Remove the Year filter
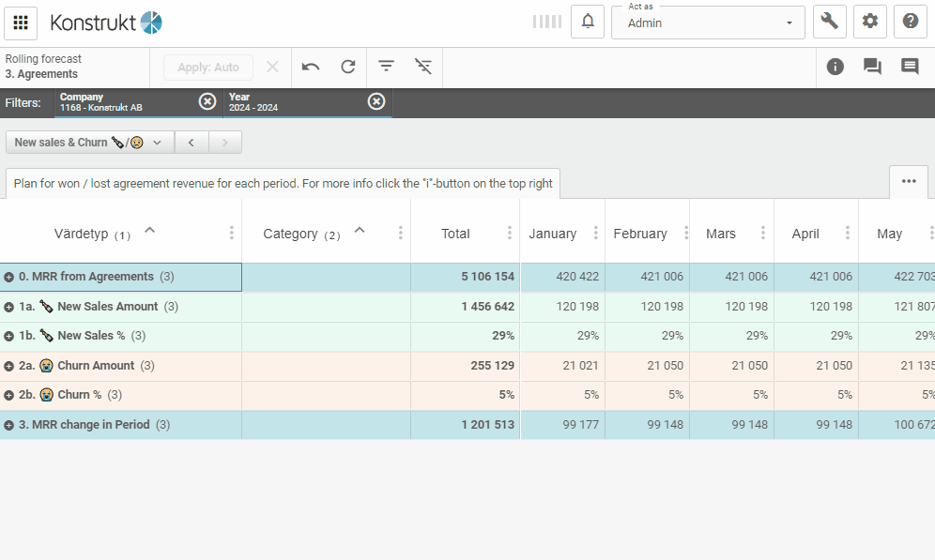Image resolution: width=935 pixels, height=560 pixels. (376, 101)
